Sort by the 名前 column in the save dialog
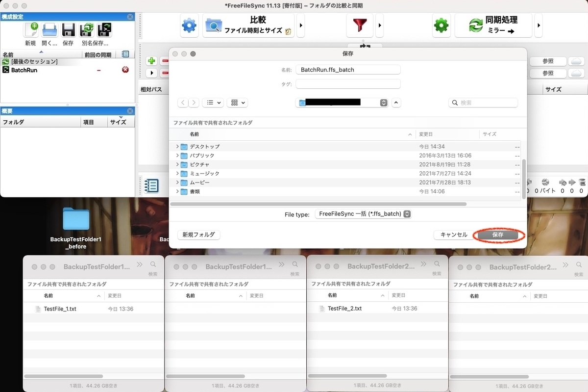The height and width of the screenshot is (392, 588). [293, 134]
